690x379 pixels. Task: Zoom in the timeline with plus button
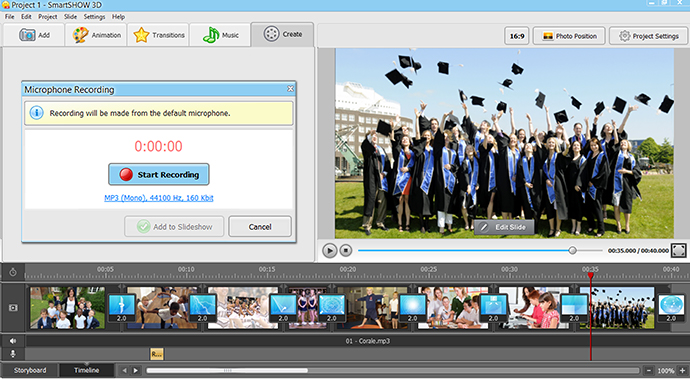tap(683, 371)
